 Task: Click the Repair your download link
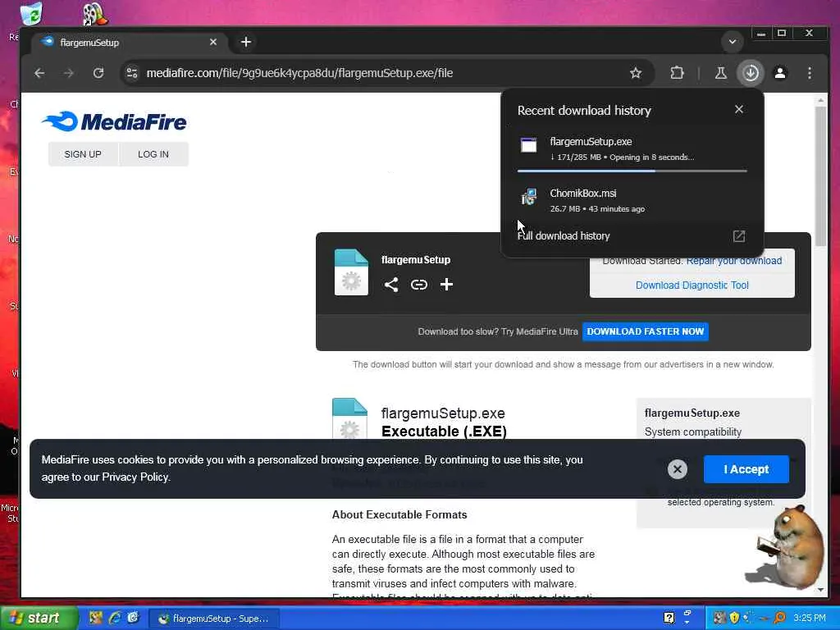(734, 261)
